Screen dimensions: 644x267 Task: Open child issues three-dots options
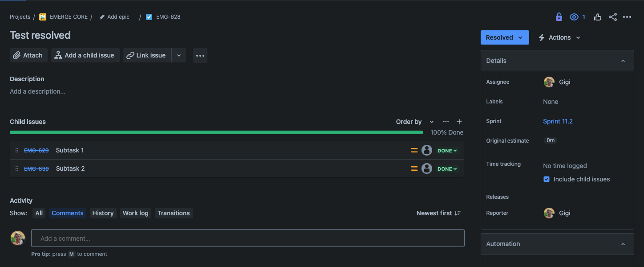[446, 122]
